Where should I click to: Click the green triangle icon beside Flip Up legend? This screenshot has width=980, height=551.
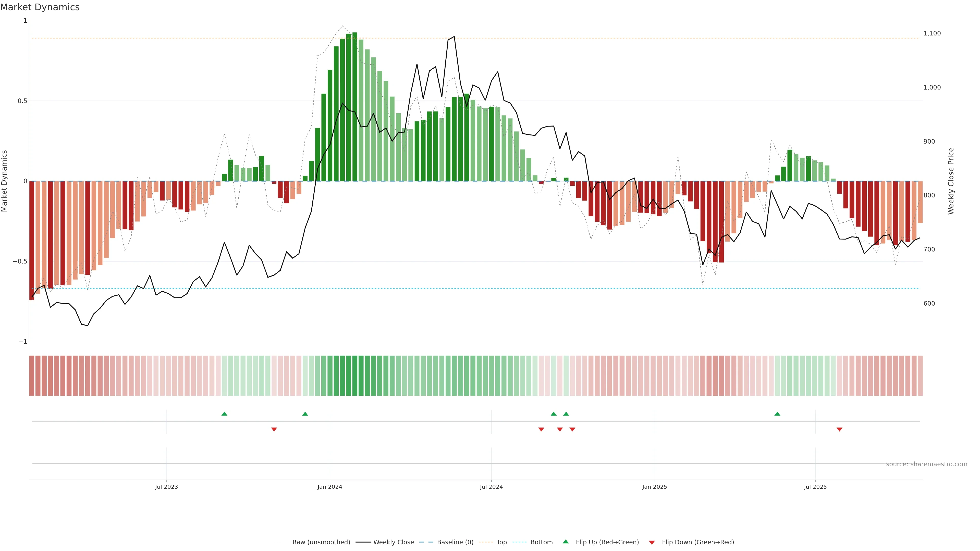(566, 542)
